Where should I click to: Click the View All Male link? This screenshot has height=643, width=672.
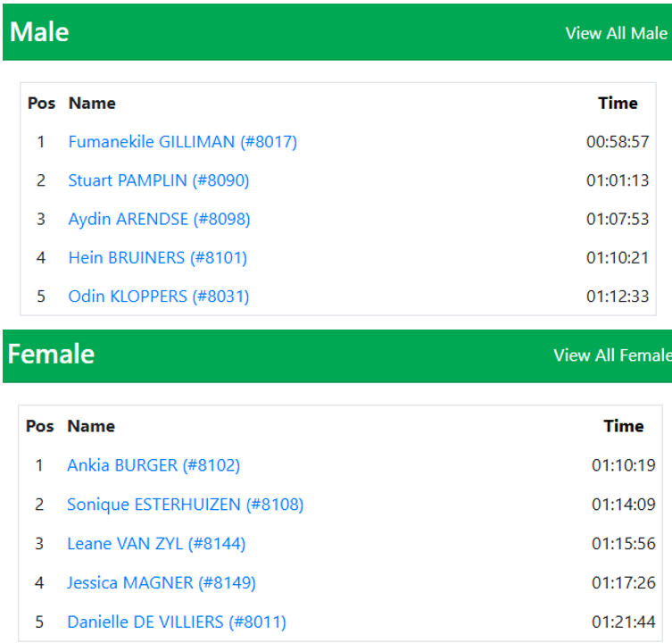coord(616,33)
